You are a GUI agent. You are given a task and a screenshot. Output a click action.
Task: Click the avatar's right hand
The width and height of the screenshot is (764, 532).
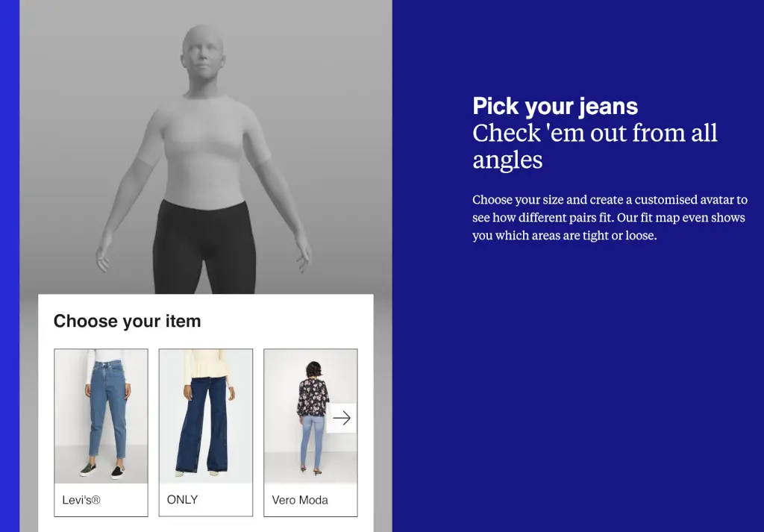103,257
